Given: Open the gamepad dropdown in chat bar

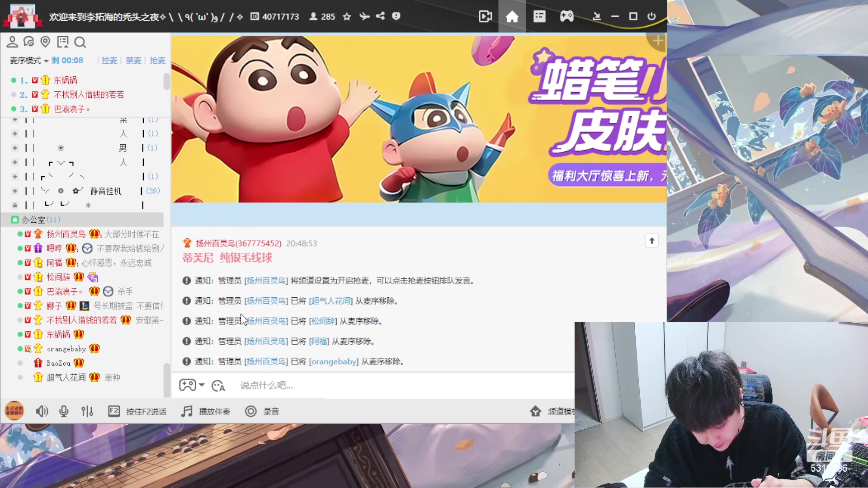Looking at the screenshot, I should pyautogui.click(x=192, y=385).
